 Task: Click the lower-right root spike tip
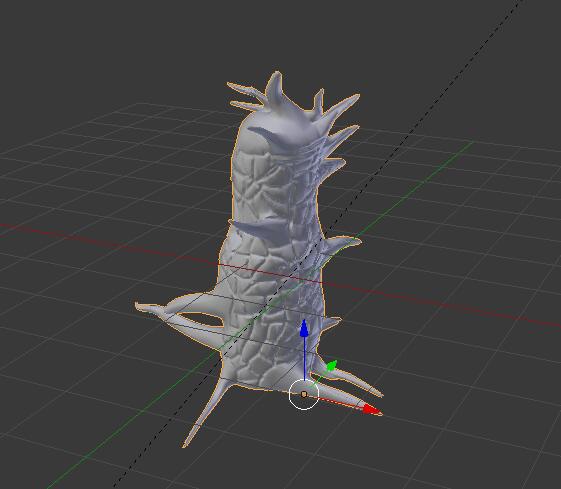[x=377, y=393]
